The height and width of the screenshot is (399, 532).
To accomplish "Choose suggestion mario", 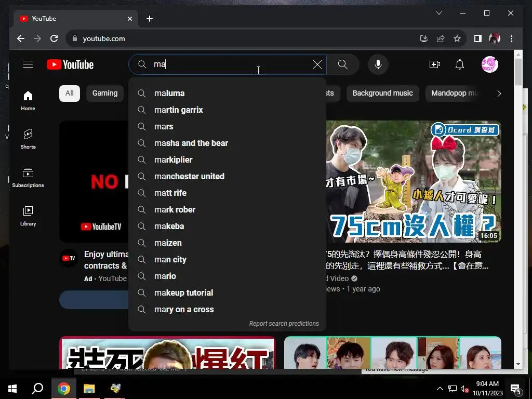I will 228,276.
